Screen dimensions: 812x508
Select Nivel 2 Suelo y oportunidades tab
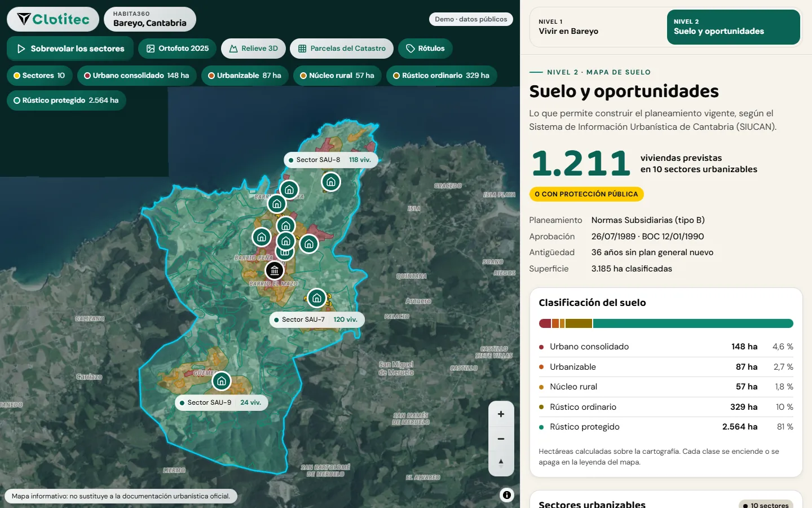[733, 27]
